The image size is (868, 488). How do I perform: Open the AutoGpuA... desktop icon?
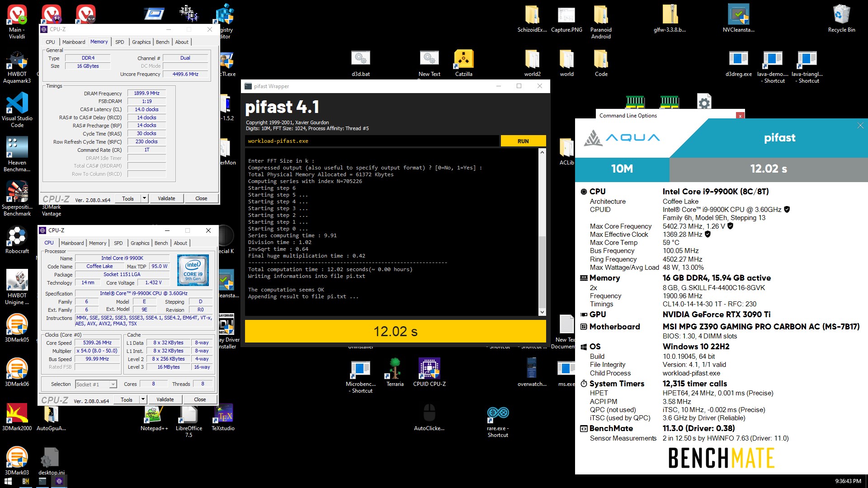[51, 417]
